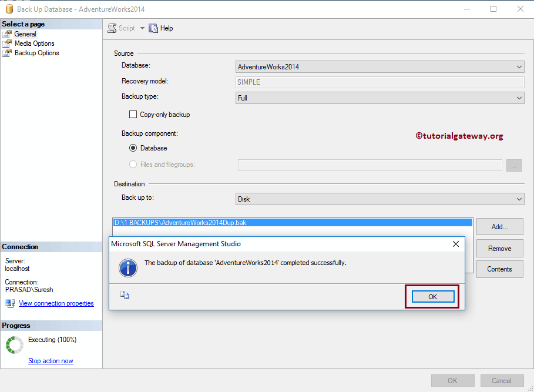Click the connection properties icon
The image size is (534, 392).
10,303
